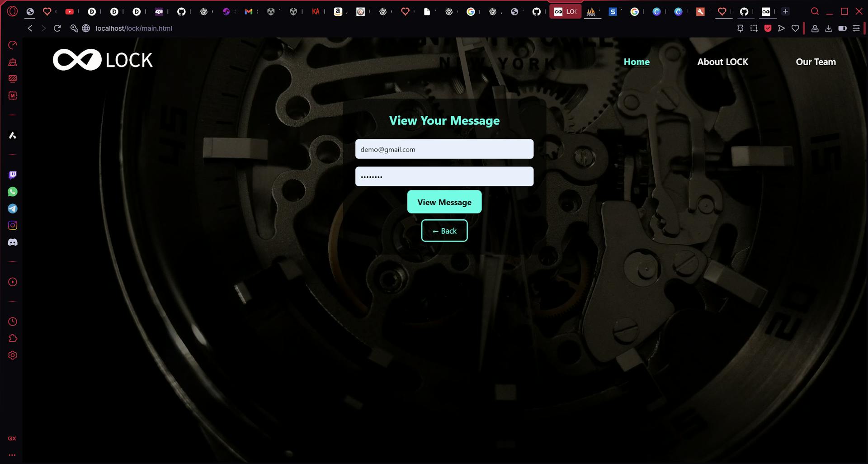Switch to the Amazon tab
This screenshot has width=868, height=464.
(x=338, y=12)
